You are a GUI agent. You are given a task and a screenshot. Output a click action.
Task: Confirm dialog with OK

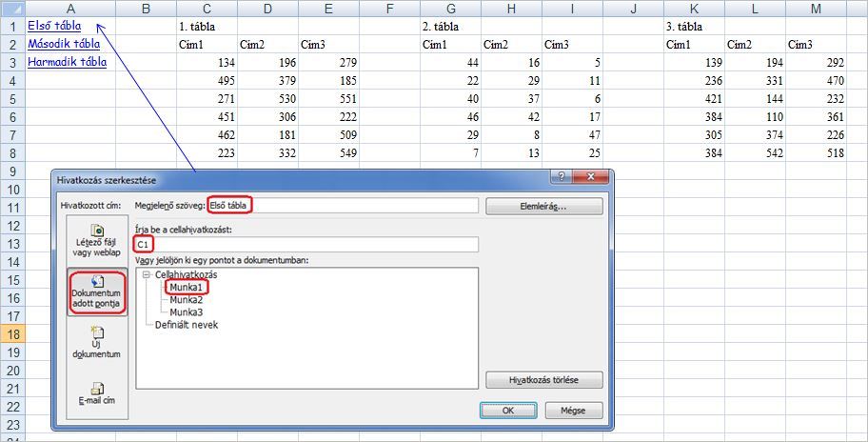point(508,411)
